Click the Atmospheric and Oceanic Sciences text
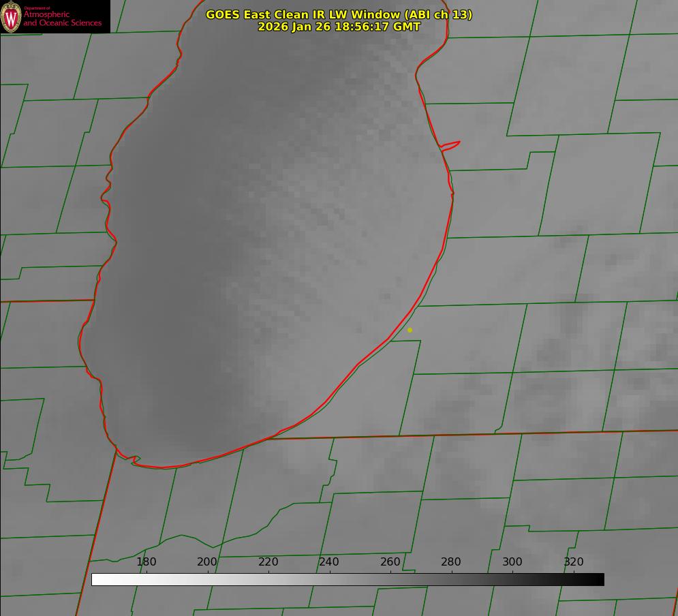678x616 pixels. (x=63, y=18)
